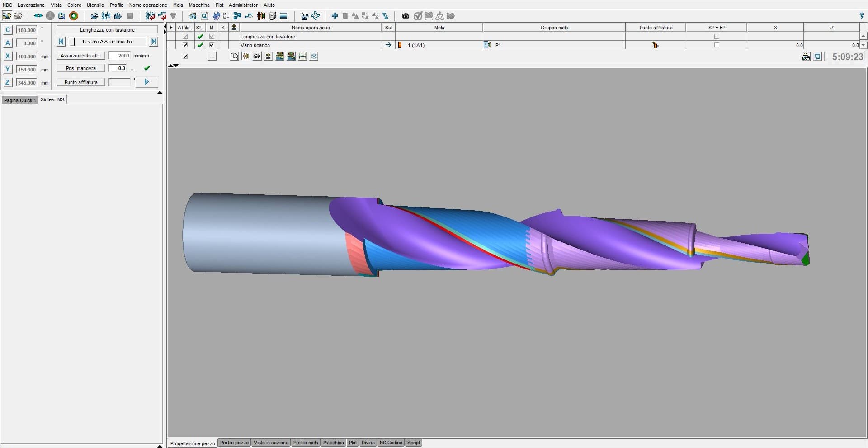Viewport: 868px width, 448px height.
Task: Click the X coordinate value field
Action: click(27, 56)
